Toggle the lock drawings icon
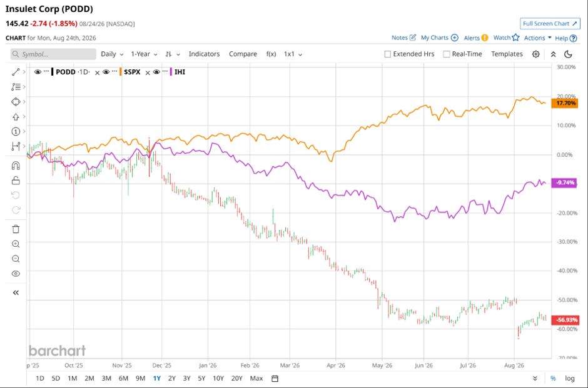The image size is (588, 388). pos(16,181)
